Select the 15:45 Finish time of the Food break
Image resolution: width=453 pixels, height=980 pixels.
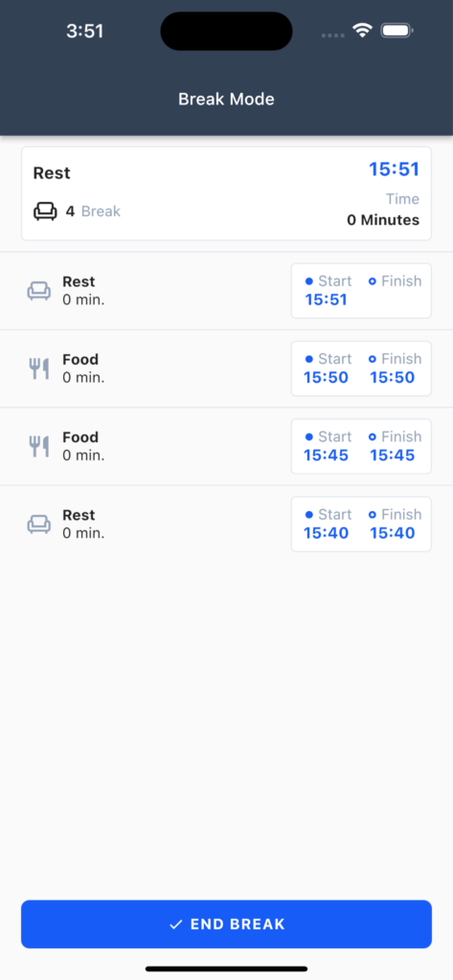393,455
